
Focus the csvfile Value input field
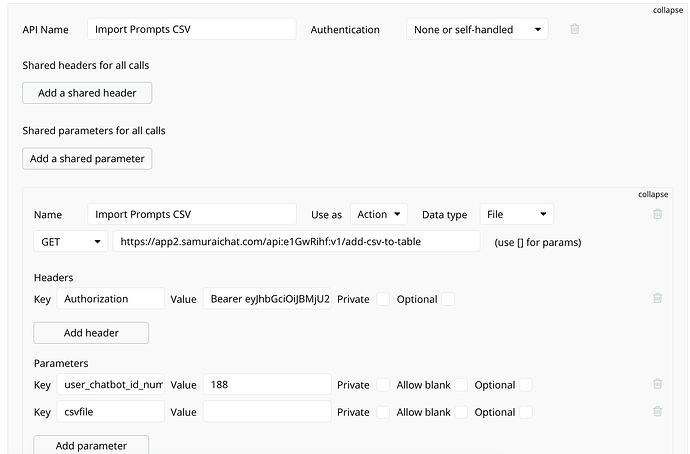click(267, 411)
